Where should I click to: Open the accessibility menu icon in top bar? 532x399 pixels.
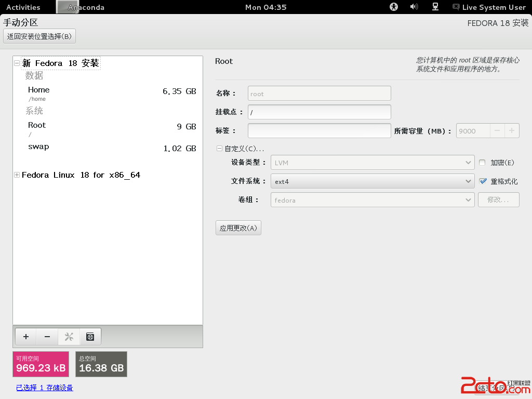click(394, 7)
